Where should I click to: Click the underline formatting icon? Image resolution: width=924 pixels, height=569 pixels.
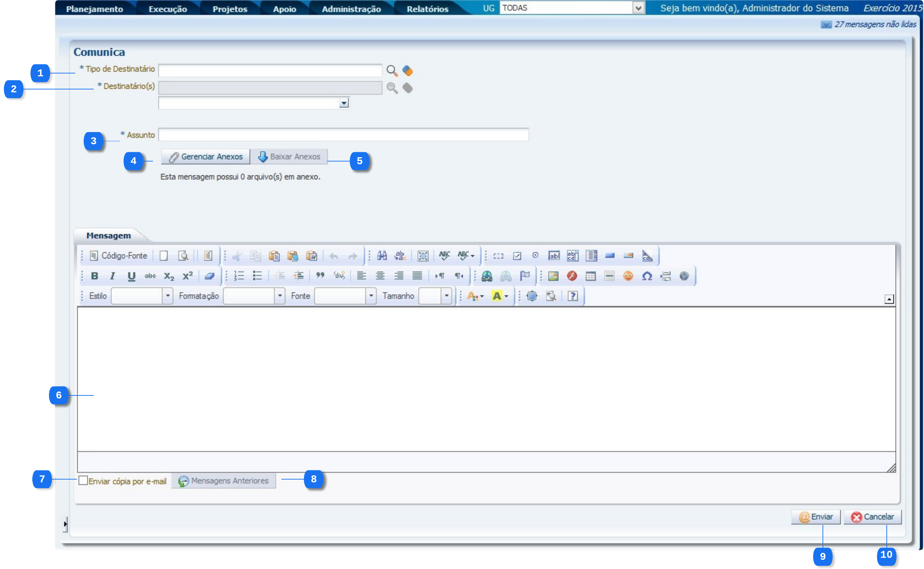tap(131, 276)
